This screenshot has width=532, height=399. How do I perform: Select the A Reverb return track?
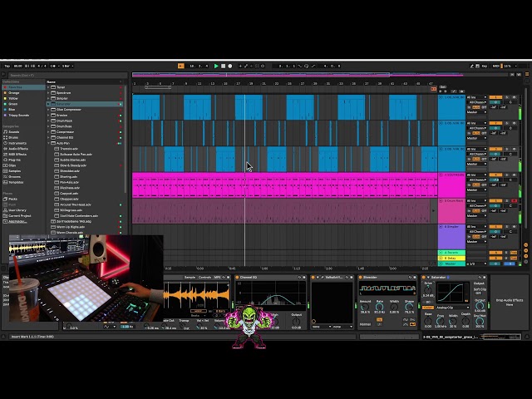pyautogui.click(x=451, y=253)
